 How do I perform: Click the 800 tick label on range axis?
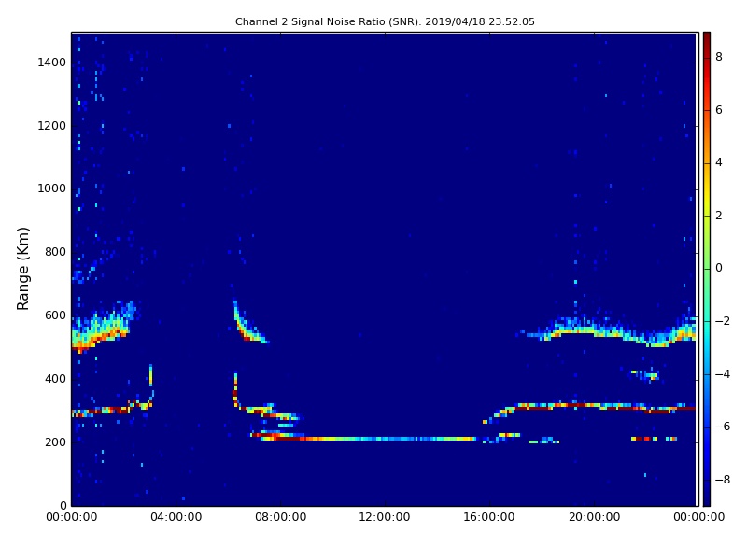[55, 252]
